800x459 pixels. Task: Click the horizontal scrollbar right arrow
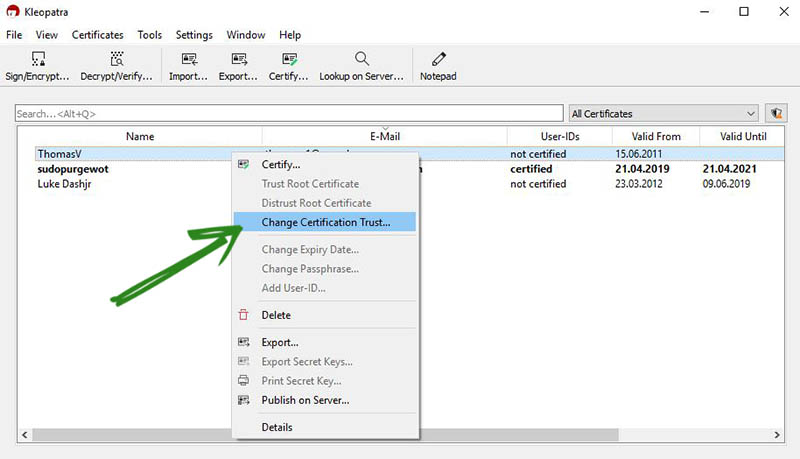[x=777, y=435]
